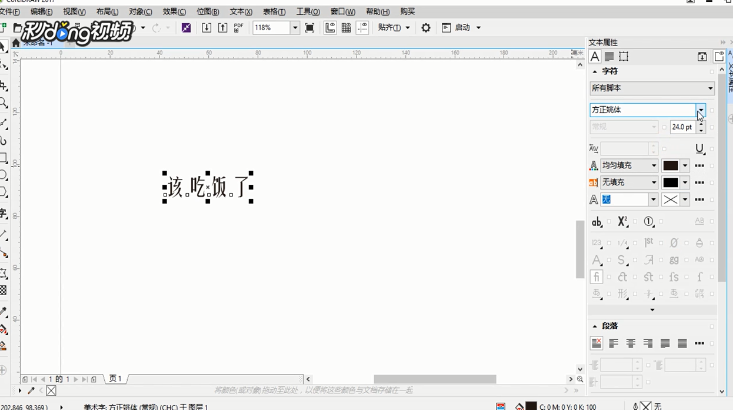Open the 编辑(E) menu

(x=41, y=11)
